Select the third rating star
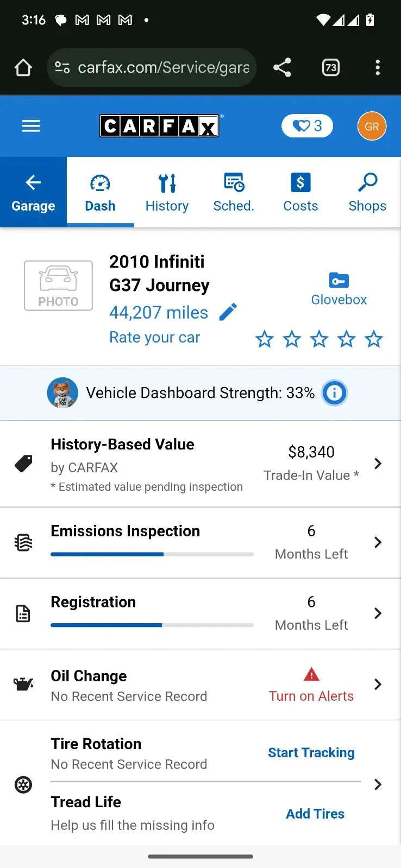 click(x=319, y=339)
